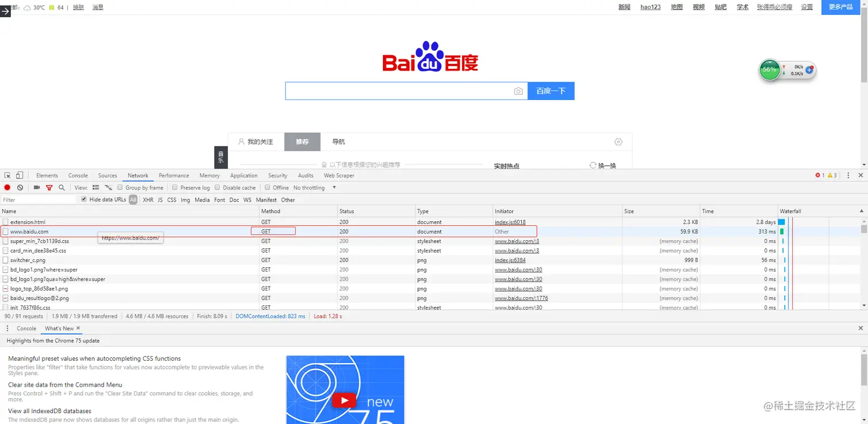Close the What's New tab
The height and width of the screenshot is (424, 868).
[78, 328]
